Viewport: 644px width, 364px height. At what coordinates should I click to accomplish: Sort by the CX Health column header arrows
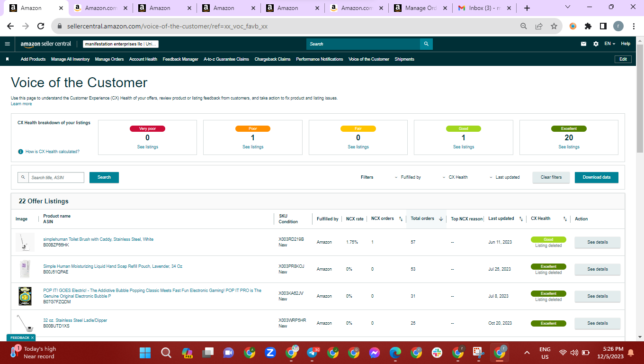pos(565,219)
